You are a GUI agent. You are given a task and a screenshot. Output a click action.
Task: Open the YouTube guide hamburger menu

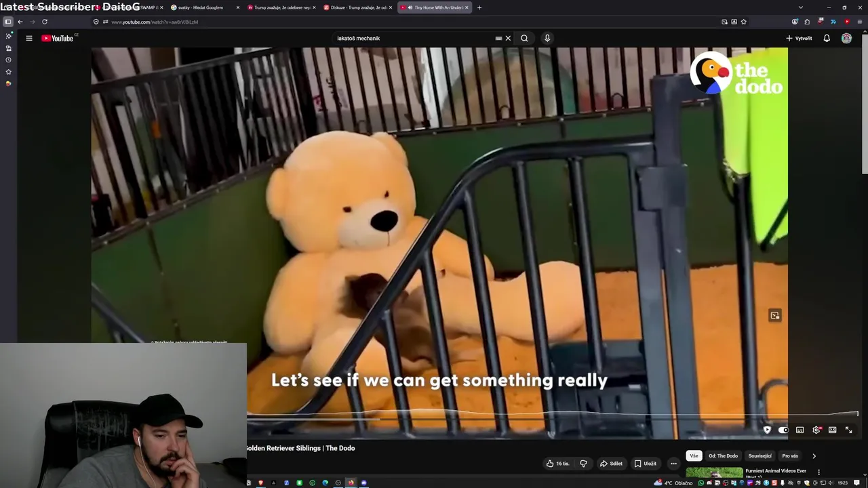pos(29,38)
